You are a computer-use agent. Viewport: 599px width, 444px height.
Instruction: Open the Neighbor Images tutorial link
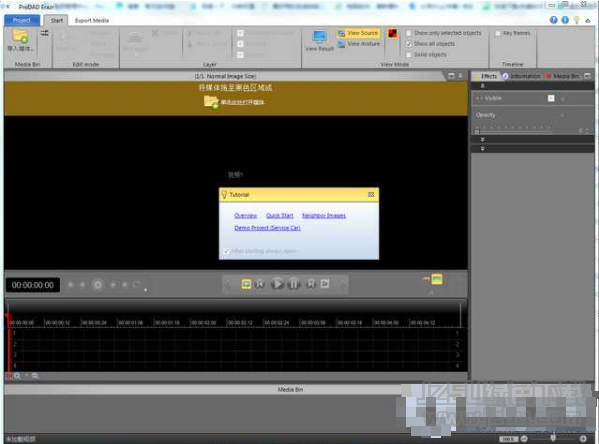coord(324,216)
